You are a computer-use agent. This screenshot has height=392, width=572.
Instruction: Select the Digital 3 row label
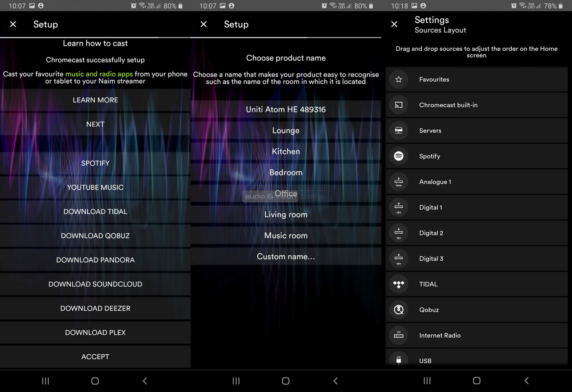click(x=431, y=259)
